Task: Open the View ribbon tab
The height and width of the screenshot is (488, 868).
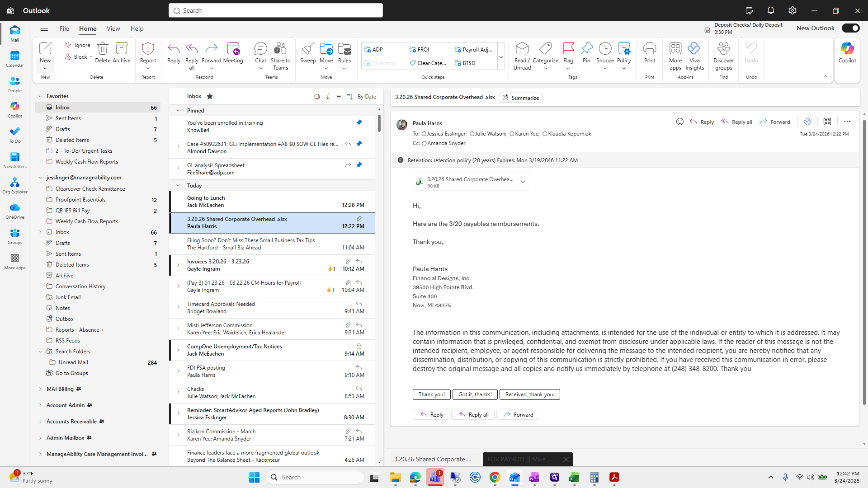Action: pyautogui.click(x=113, y=28)
